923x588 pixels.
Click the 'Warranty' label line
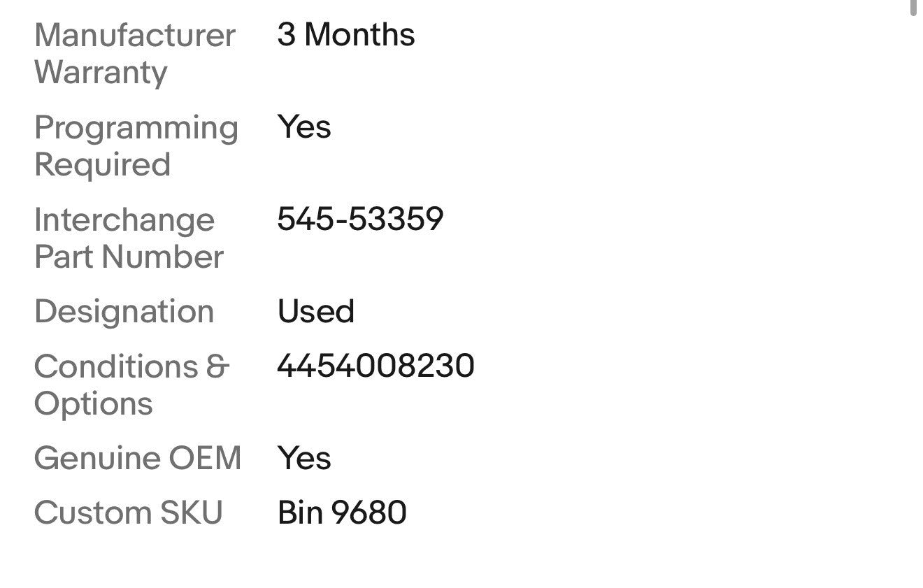pos(101,73)
